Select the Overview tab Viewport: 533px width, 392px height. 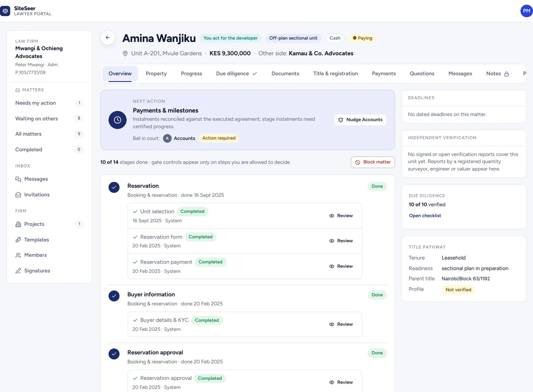[120, 74]
